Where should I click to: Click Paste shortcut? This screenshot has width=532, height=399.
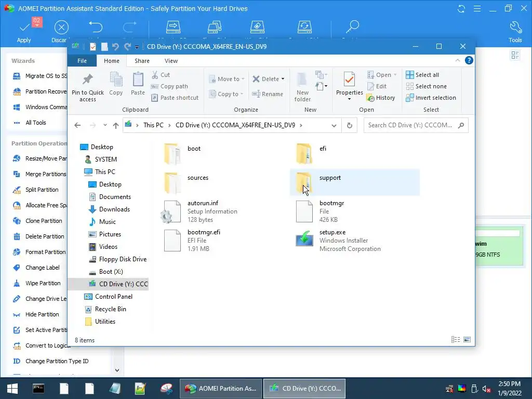pyautogui.click(x=175, y=98)
